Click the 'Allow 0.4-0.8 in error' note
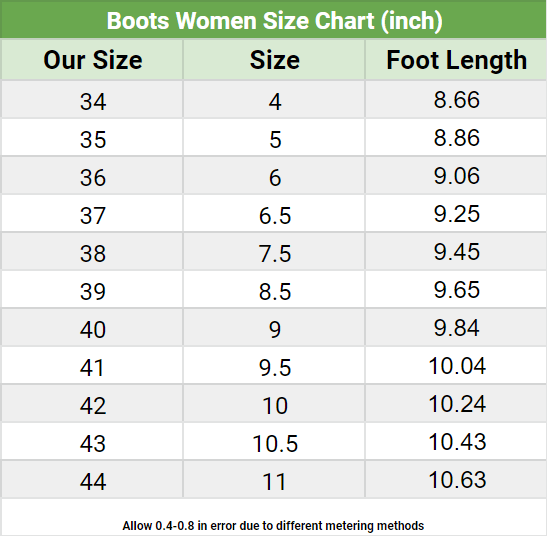Screen dimensions: 547x536 pyautogui.click(x=273, y=526)
